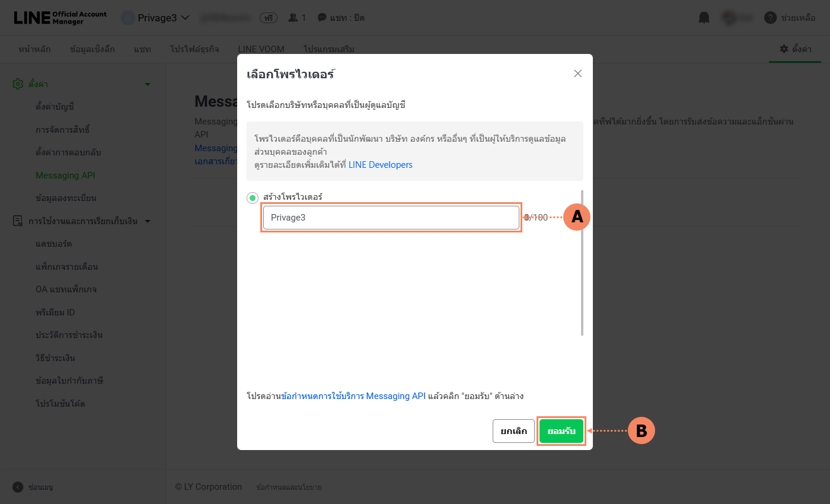This screenshot has height=504, width=830.
Task: Click the notification bell icon
Action: coord(704,18)
